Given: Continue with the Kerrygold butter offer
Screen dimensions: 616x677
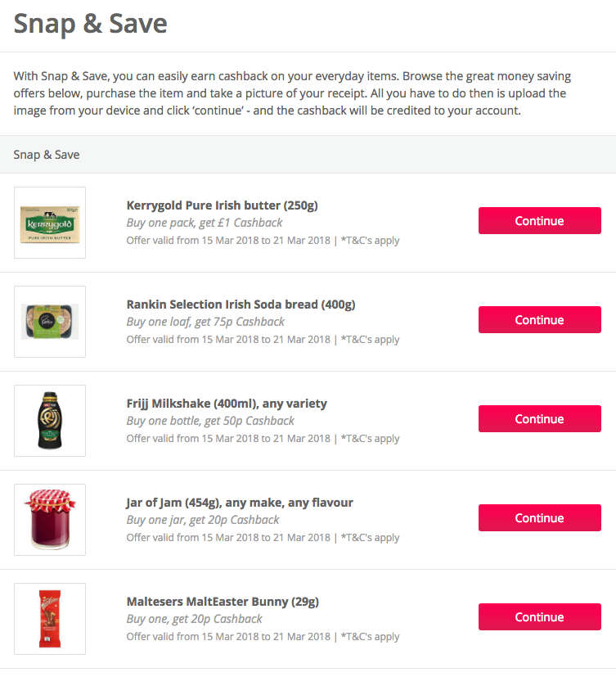Looking at the screenshot, I should coord(540,221).
